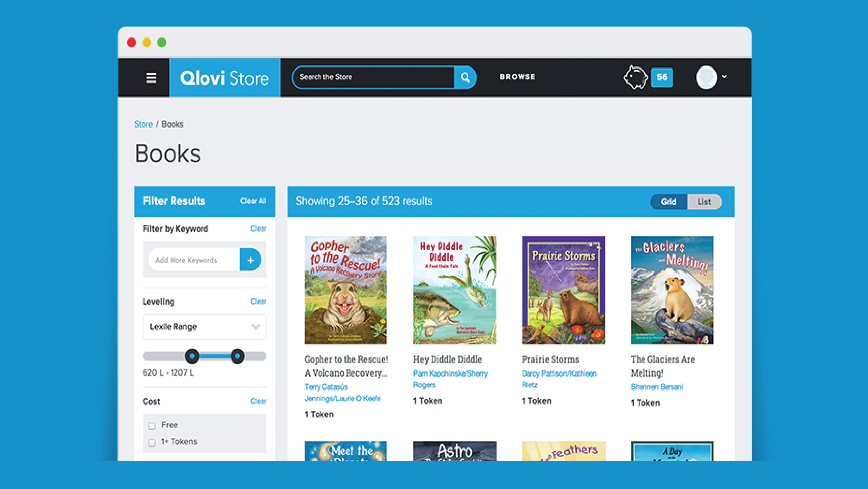Click Gopher to the Rescue title
The height and width of the screenshot is (489, 868).
[346, 366]
